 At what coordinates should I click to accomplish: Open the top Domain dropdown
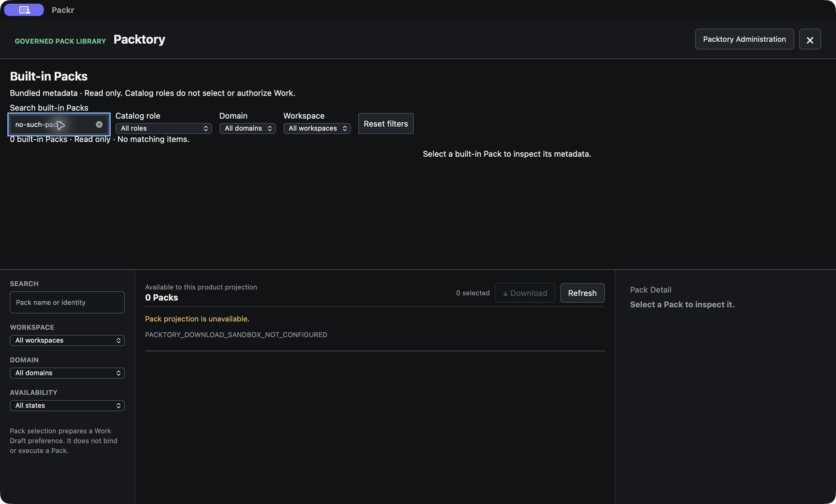[247, 128]
